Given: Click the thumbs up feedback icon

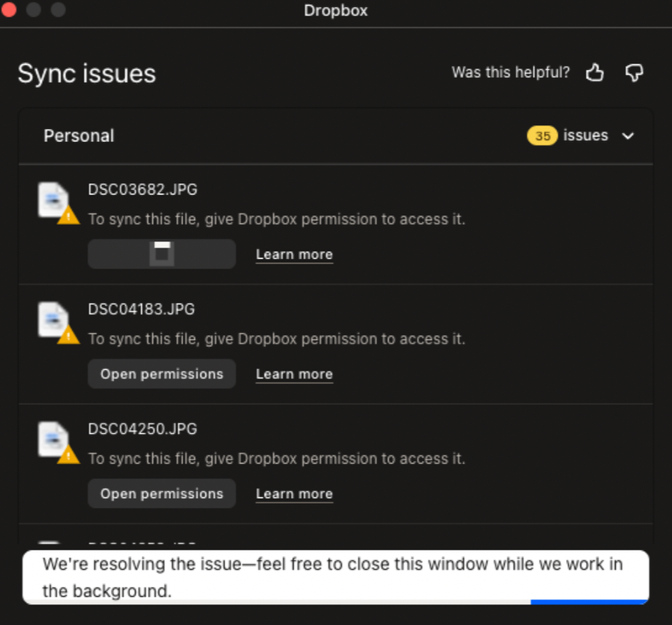Looking at the screenshot, I should 595,73.
